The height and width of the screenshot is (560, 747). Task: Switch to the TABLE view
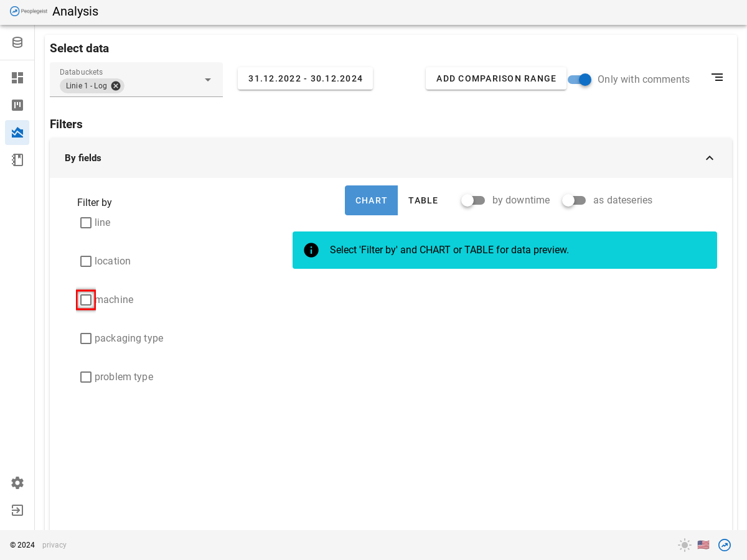[423, 200]
